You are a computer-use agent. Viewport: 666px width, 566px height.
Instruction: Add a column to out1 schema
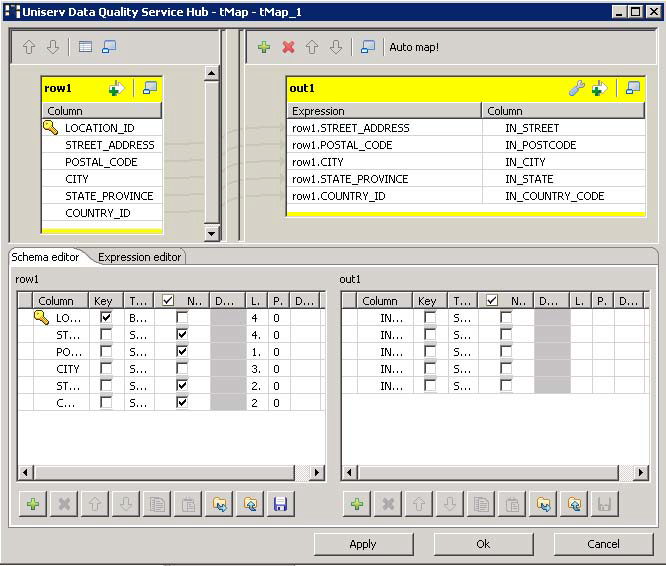(x=356, y=505)
